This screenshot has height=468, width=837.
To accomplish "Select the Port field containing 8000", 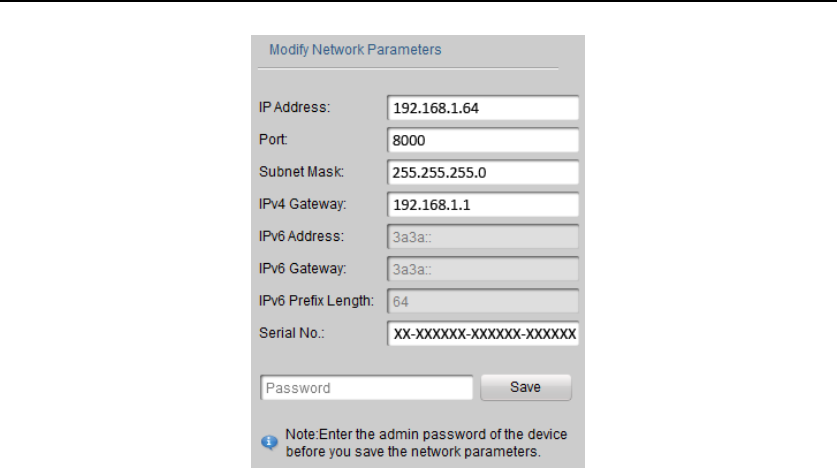I will coord(483,140).
